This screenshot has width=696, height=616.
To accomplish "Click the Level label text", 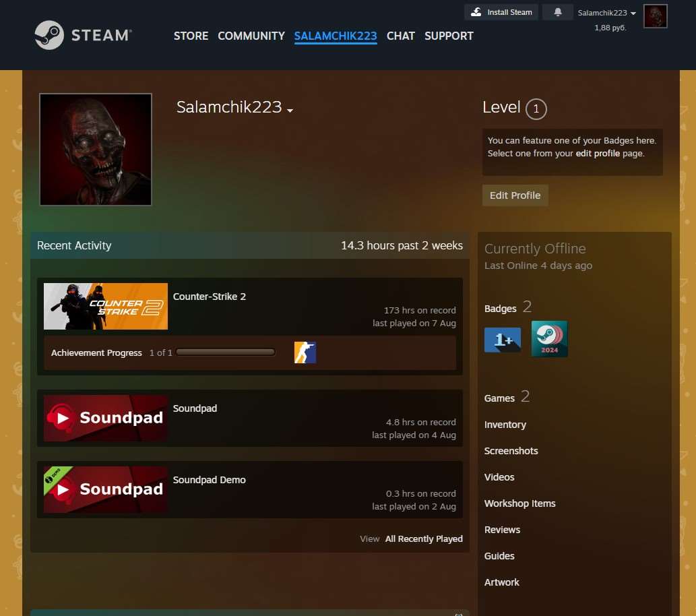I will click(501, 107).
